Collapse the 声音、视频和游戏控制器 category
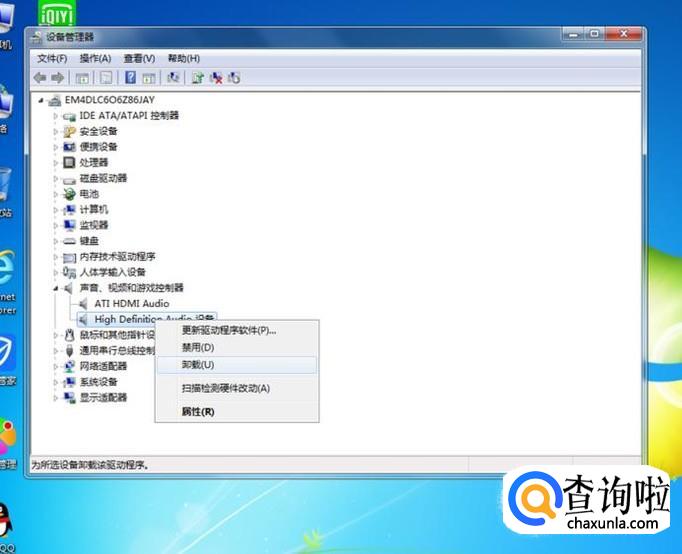Image resolution: width=682 pixels, height=554 pixels. tap(56, 288)
